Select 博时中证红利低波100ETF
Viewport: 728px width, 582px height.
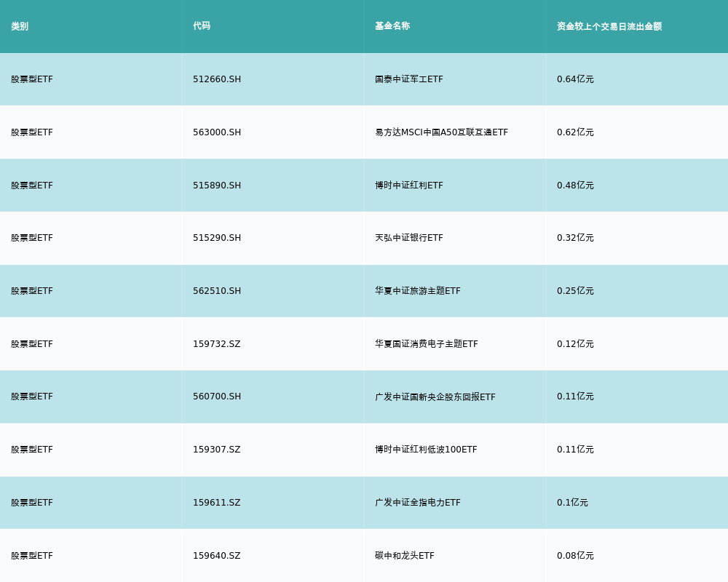426,450
